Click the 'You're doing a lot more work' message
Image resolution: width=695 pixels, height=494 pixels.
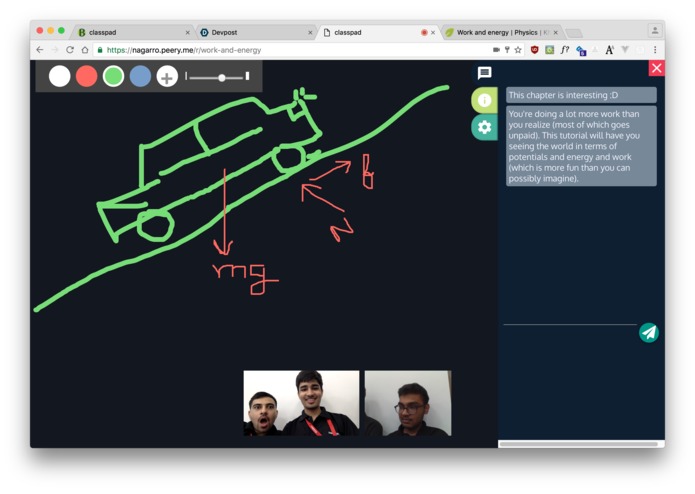click(x=581, y=146)
